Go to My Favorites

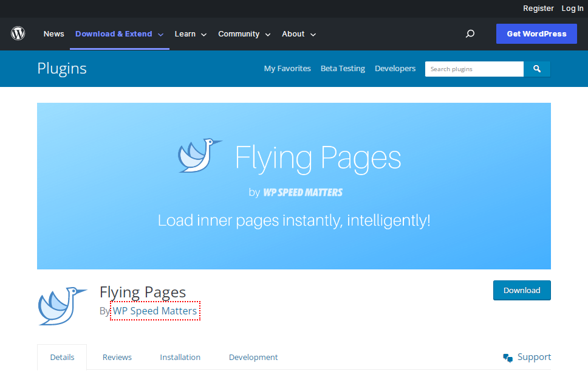coord(287,69)
